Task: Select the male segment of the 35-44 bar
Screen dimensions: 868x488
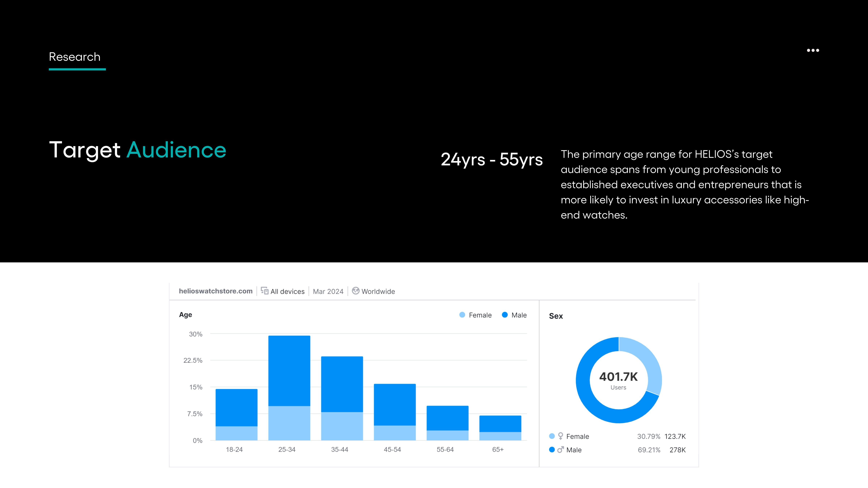Action: [342, 384]
